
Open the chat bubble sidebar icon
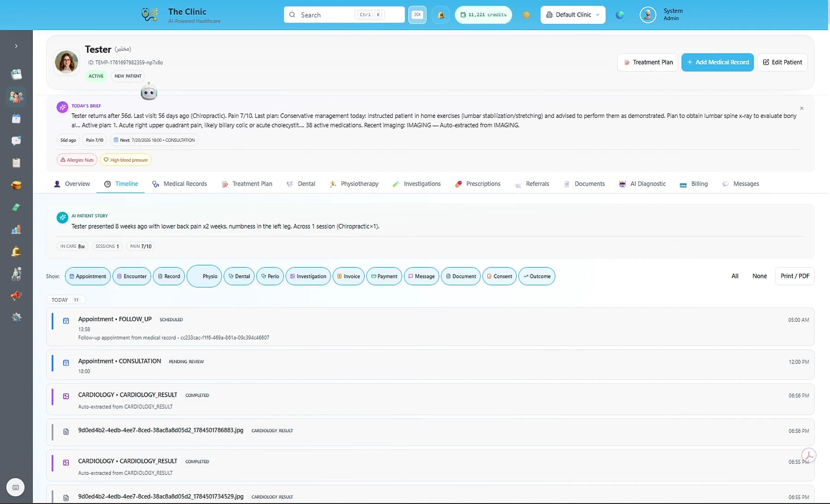click(16, 141)
